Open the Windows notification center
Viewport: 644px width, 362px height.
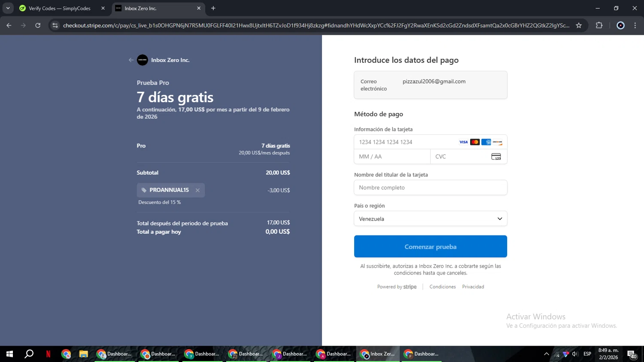[632, 354]
